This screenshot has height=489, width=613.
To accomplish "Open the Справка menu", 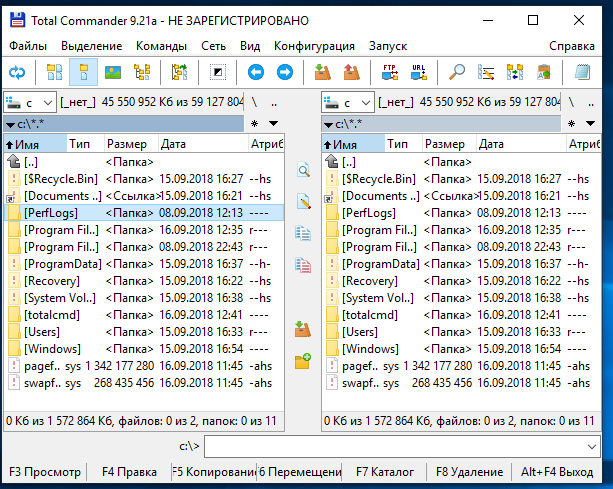I will [x=572, y=46].
